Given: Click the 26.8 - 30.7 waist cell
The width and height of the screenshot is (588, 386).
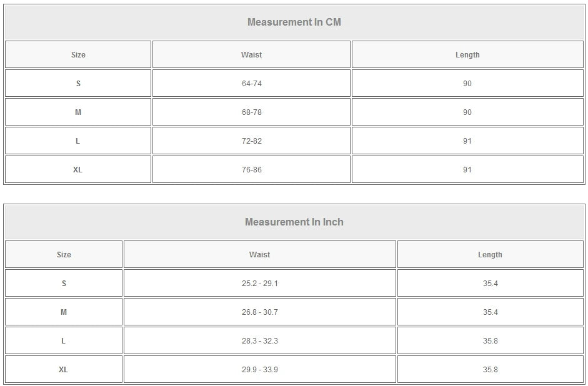Looking at the screenshot, I should click(259, 312).
